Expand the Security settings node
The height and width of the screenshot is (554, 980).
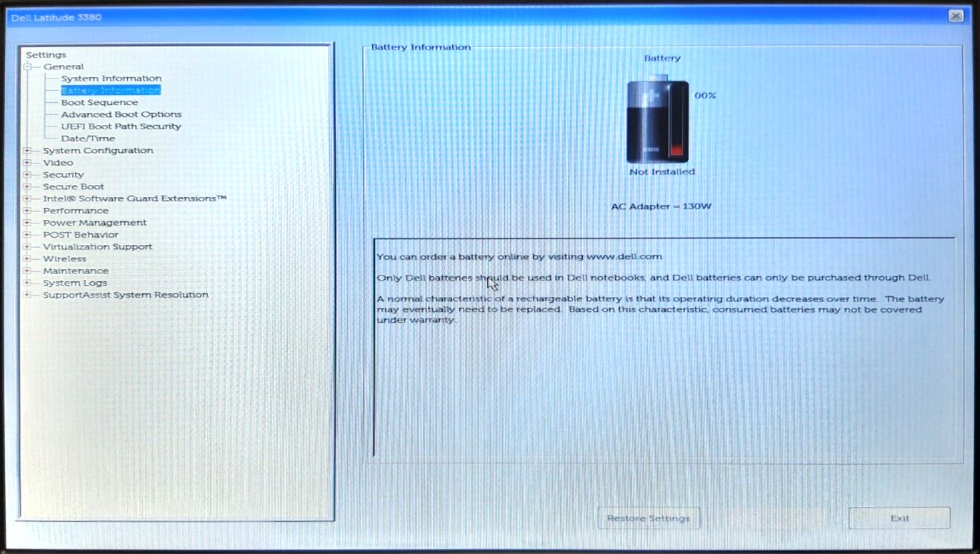(27, 175)
